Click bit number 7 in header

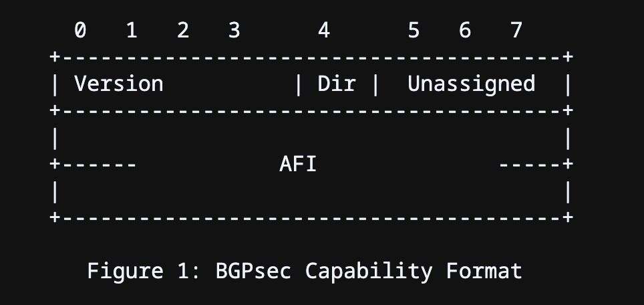coord(516,30)
